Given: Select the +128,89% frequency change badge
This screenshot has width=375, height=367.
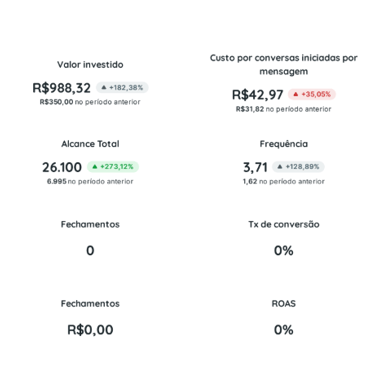Looking at the screenshot, I should point(298,166).
